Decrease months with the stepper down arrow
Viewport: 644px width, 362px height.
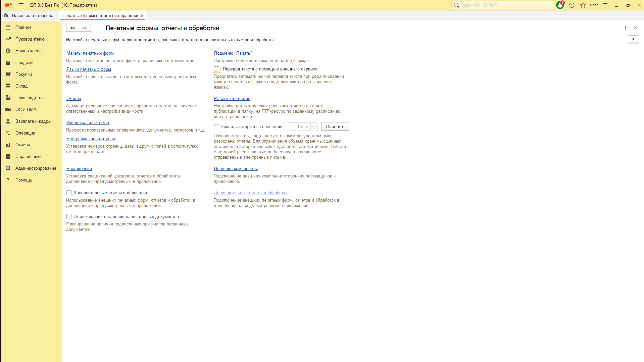[x=314, y=128]
